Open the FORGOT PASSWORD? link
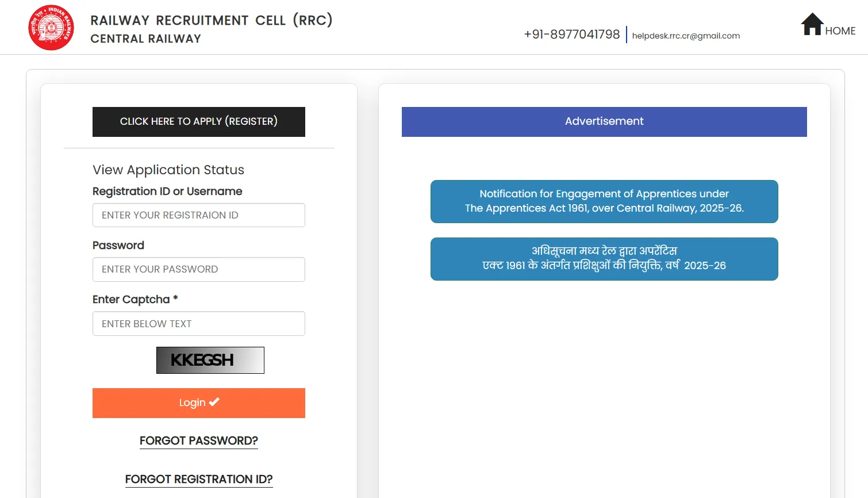The width and height of the screenshot is (868, 498). (x=199, y=440)
